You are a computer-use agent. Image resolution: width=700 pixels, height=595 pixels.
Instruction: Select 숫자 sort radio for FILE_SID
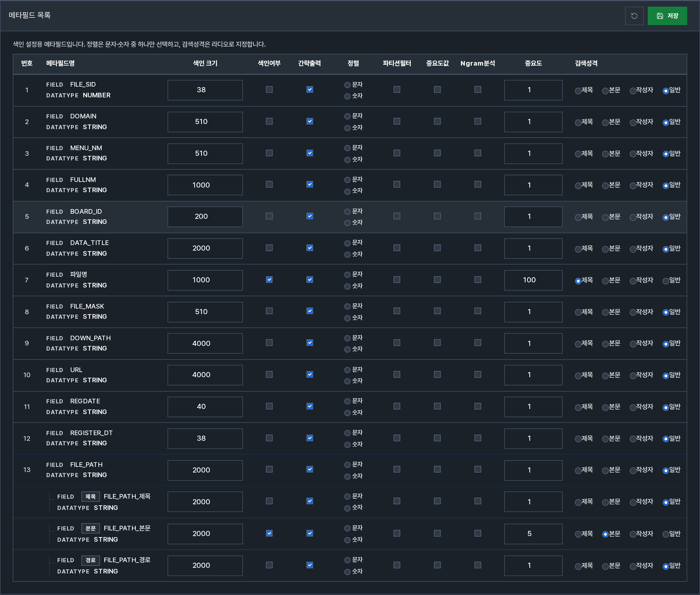347,96
